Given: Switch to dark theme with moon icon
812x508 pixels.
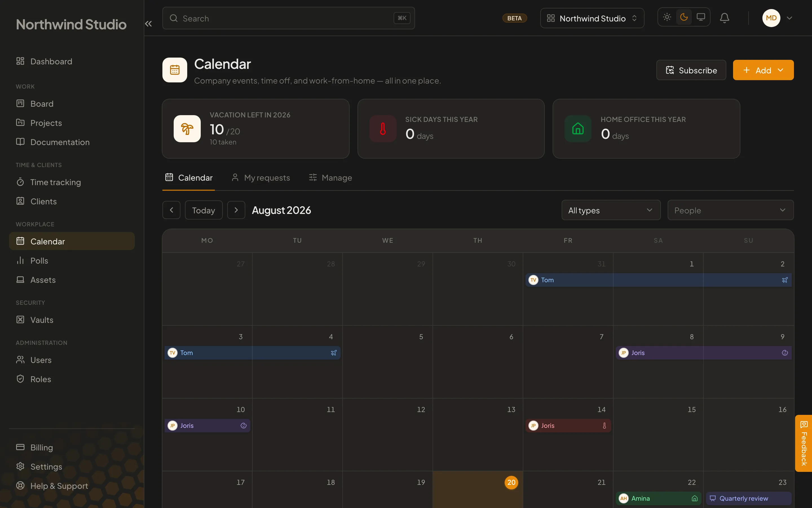Looking at the screenshot, I should tap(684, 17).
